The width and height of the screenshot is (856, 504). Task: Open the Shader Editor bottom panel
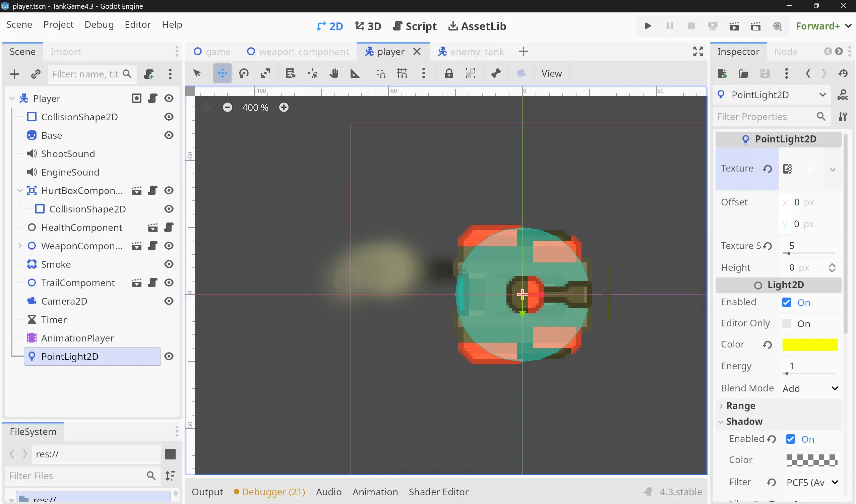click(438, 492)
